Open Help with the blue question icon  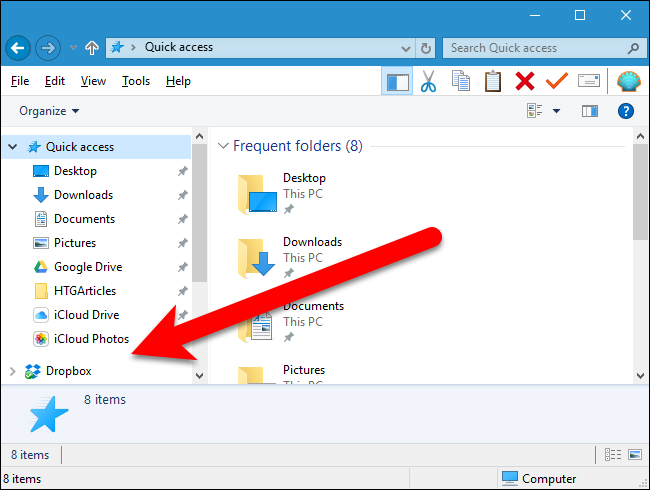pyautogui.click(x=626, y=111)
